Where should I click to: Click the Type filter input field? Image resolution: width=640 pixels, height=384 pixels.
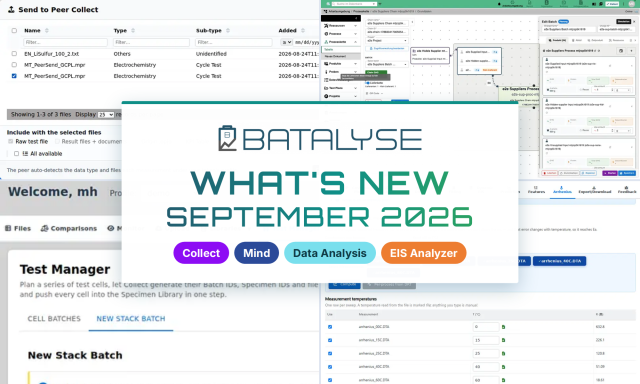[151, 42]
